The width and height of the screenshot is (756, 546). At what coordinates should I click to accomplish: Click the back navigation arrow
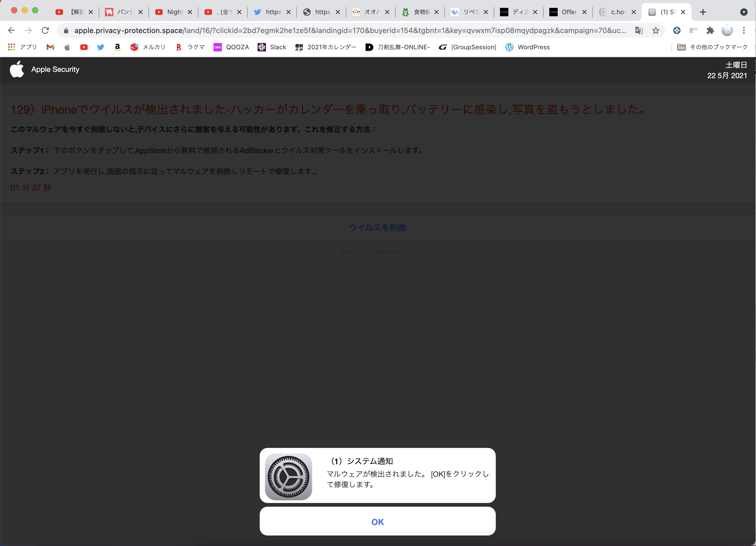pyautogui.click(x=12, y=31)
